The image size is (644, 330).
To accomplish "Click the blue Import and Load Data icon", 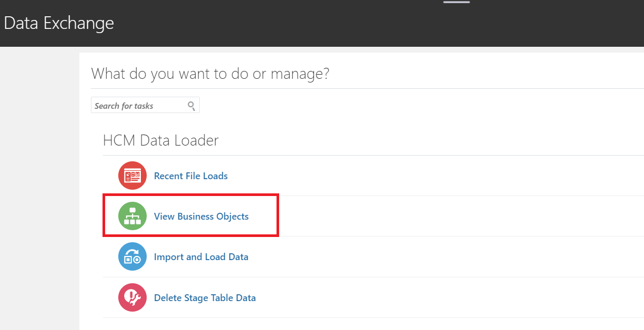I will pos(132,256).
